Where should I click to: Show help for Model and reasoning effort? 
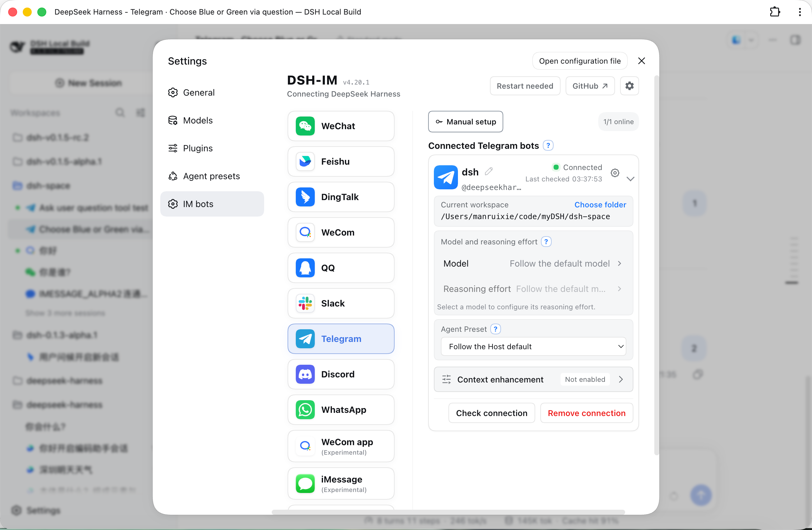point(546,242)
